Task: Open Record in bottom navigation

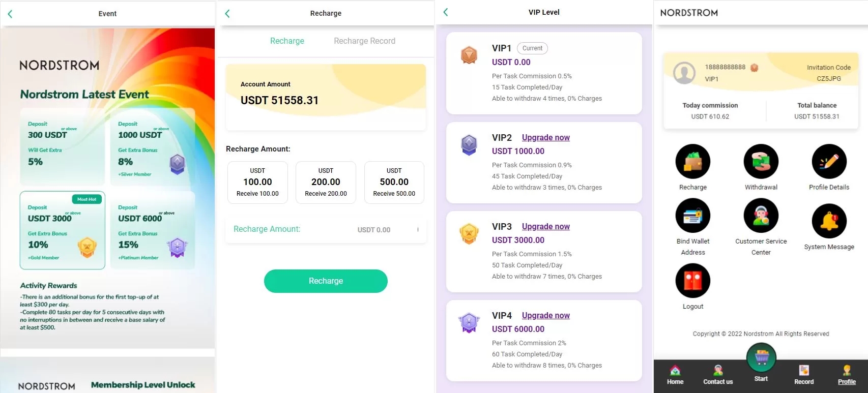Action: click(804, 375)
